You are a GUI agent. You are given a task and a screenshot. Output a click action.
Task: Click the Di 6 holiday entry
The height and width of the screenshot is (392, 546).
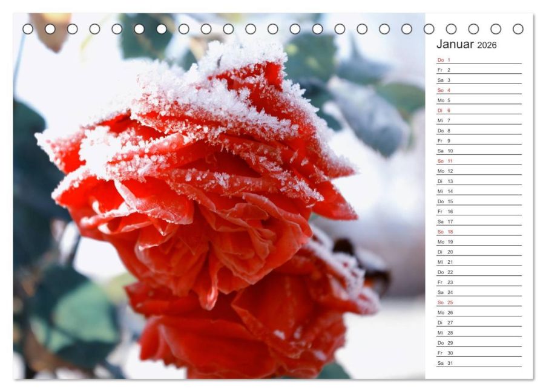coord(479,110)
